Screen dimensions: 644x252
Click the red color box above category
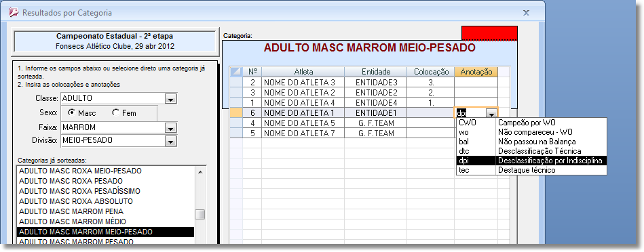coord(489,33)
